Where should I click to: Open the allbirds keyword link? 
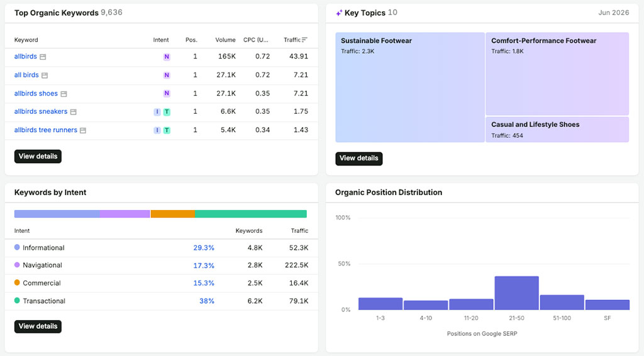tap(25, 57)
